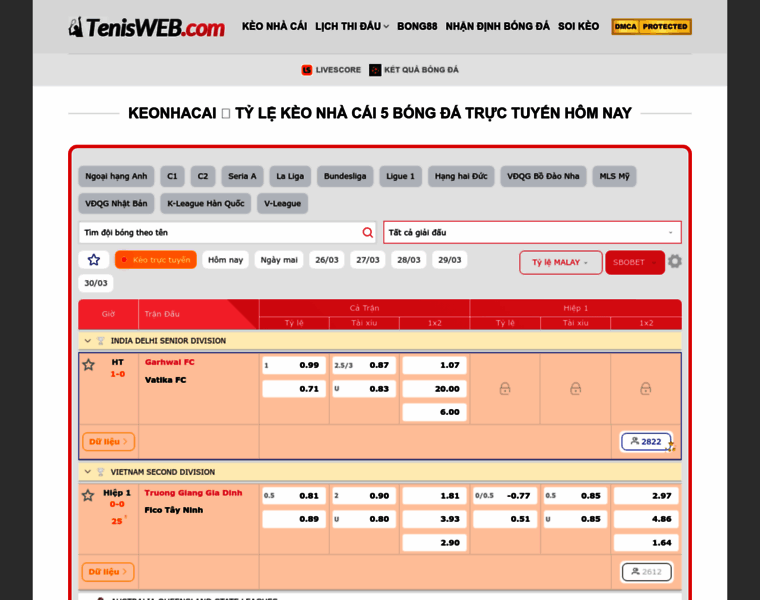Select Garhwal match over odds 0.87
This screenshot has width=760, height=600.
point(364,365)
